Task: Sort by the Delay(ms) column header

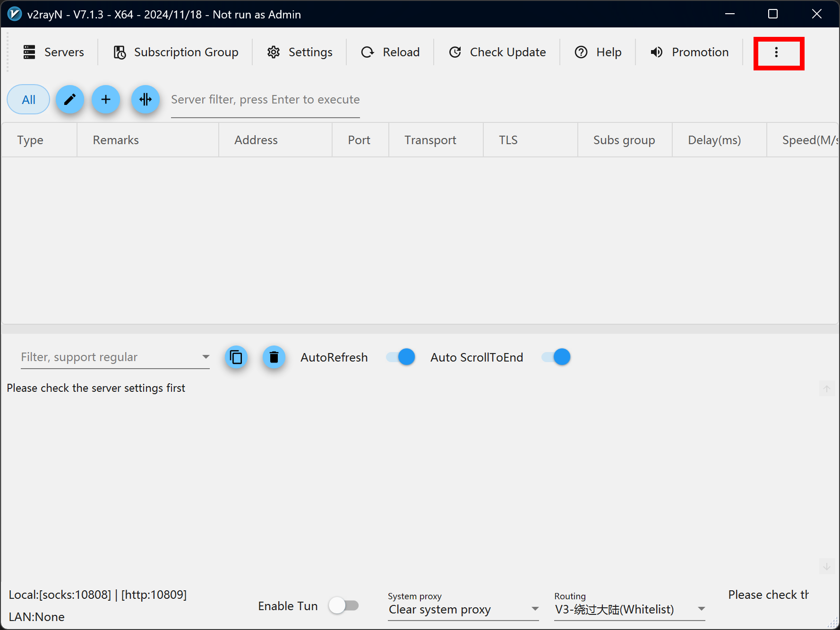Action: point(714,140)
